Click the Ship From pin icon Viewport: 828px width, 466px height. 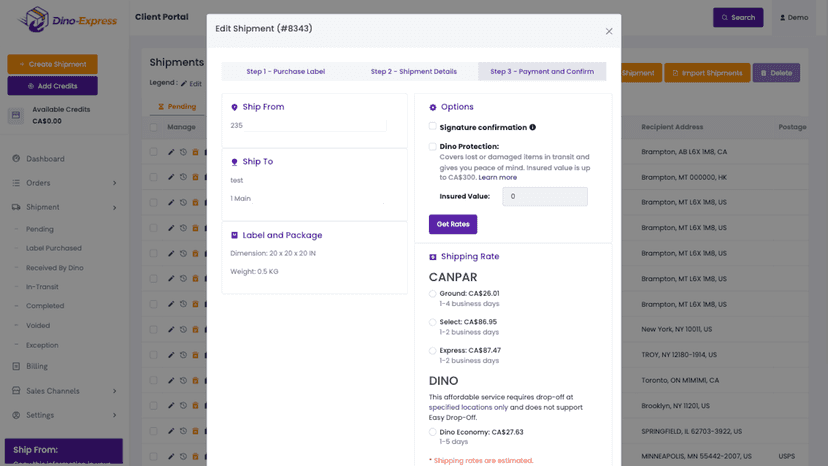pyautogui.click(x=234, y=107)
